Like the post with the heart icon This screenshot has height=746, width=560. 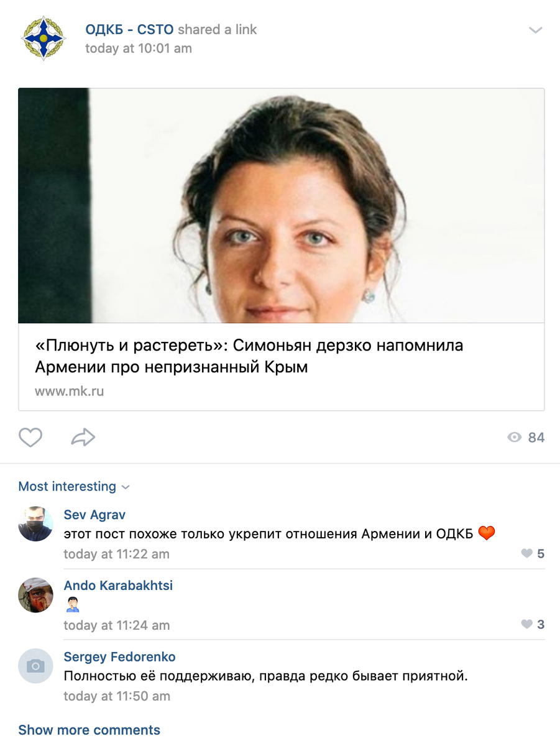(x=30, y=438)
